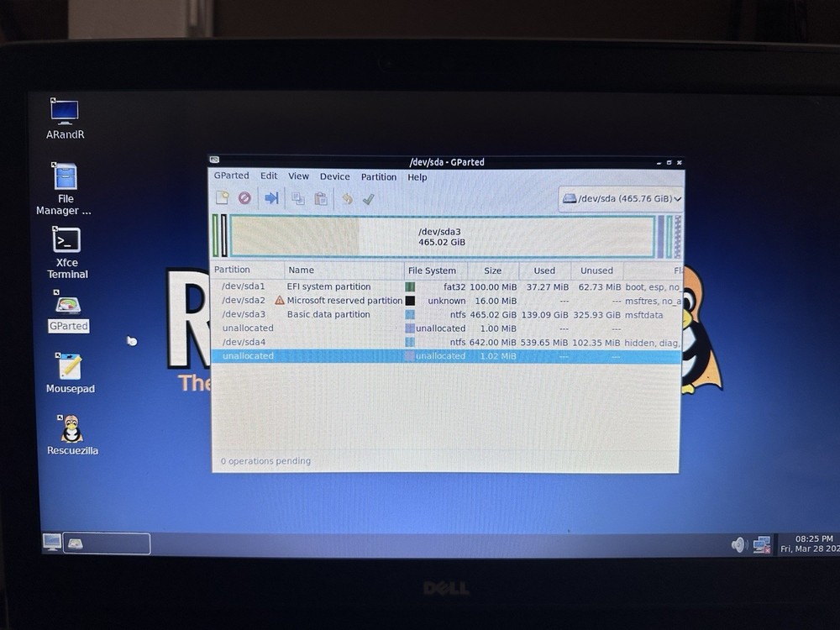Click the Delete partition icon

[x=244, y=198]
